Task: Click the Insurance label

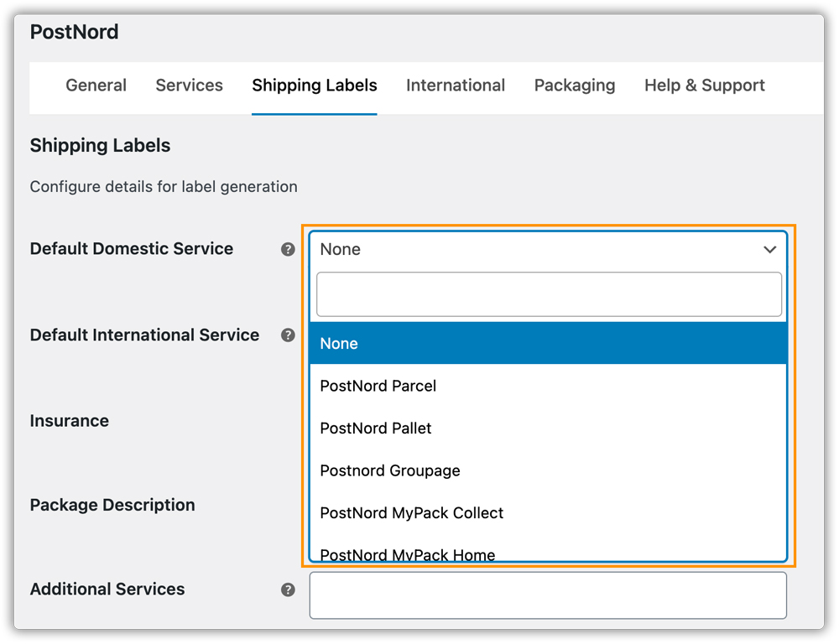Action: [x=70, y=421]
